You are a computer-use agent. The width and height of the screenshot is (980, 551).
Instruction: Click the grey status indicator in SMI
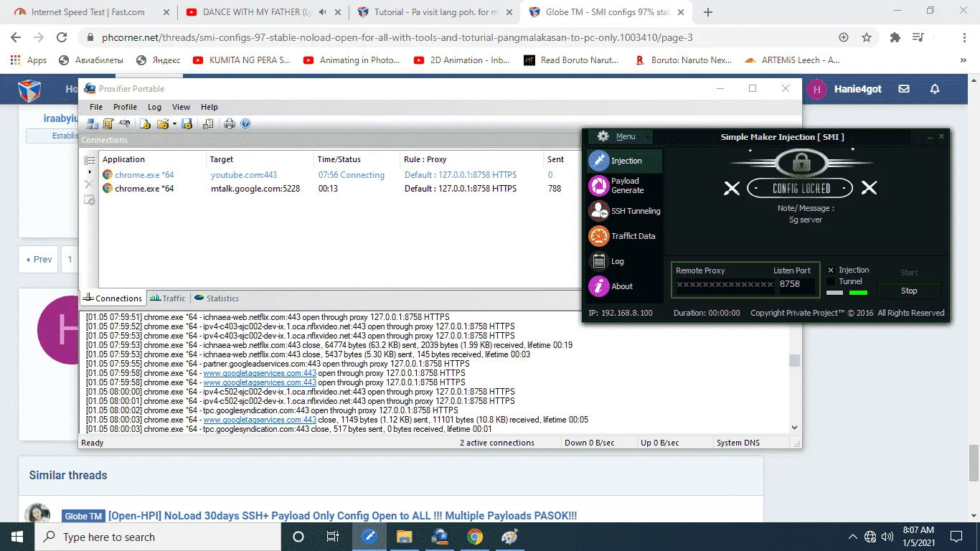[835, 293]
